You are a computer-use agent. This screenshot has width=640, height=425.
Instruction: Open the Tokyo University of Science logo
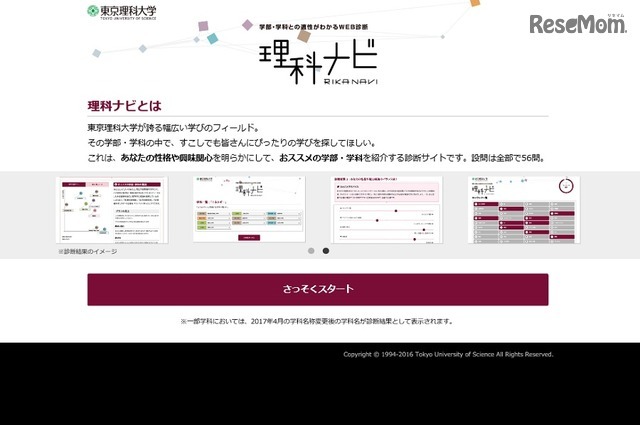coord(122,12)
